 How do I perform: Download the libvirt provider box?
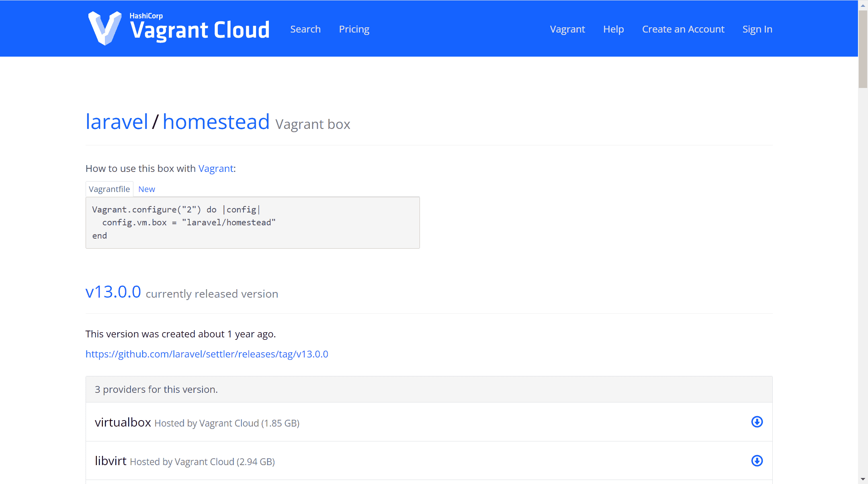757,461
